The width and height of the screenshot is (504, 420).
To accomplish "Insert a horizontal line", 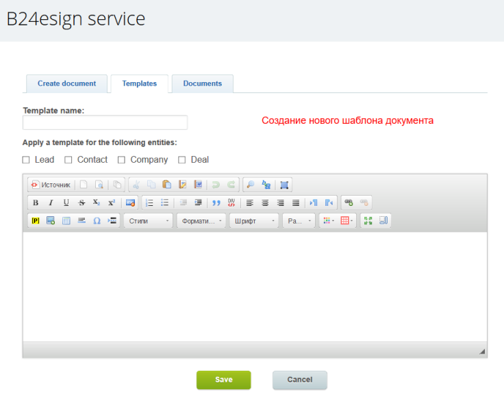I will pyautogui.click(x=81, y=220).
